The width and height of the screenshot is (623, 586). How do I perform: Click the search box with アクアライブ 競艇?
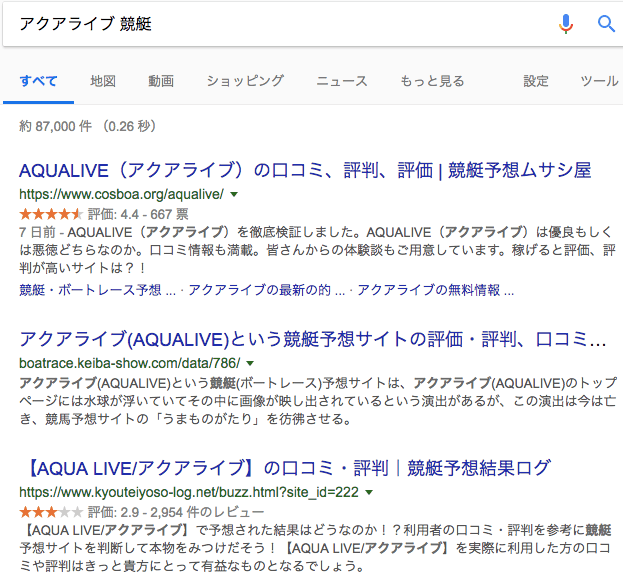(278, 24)
